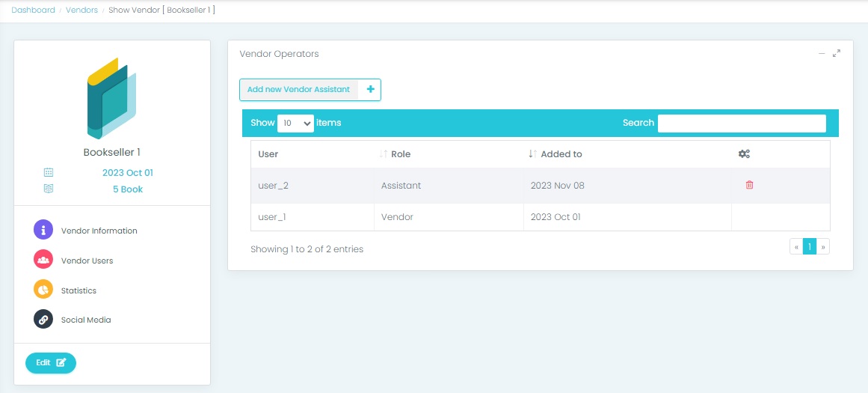Click the Bookseller 1 book logo image
868x393 pixels.
(112, 98)
